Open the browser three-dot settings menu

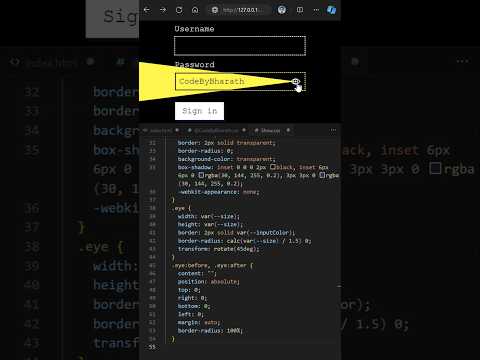click(316, 10)
